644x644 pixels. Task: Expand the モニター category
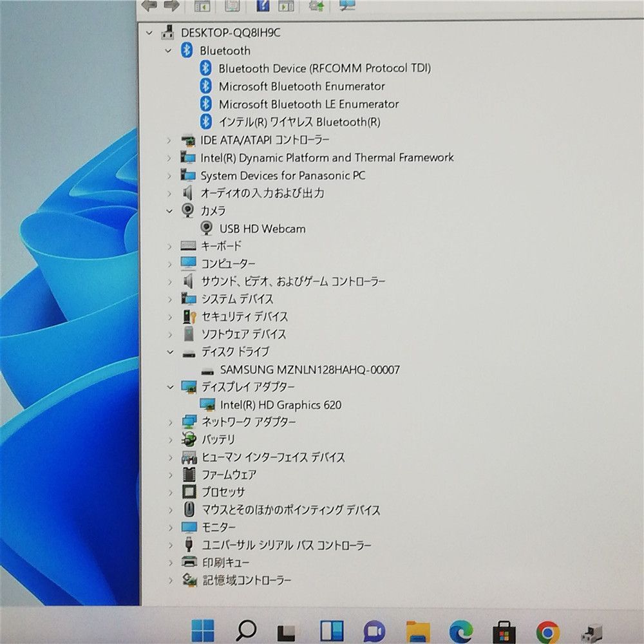click(171, 527)
